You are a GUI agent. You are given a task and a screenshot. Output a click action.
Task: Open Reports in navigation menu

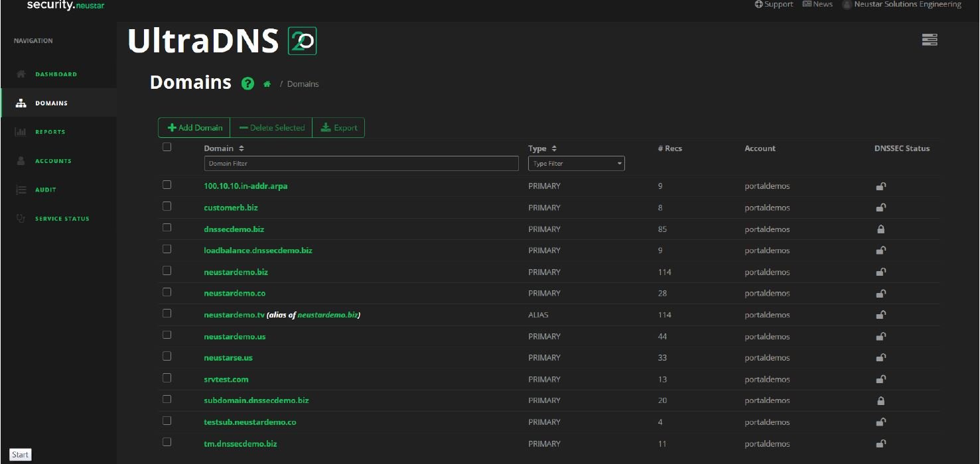(x=50, y=132)
